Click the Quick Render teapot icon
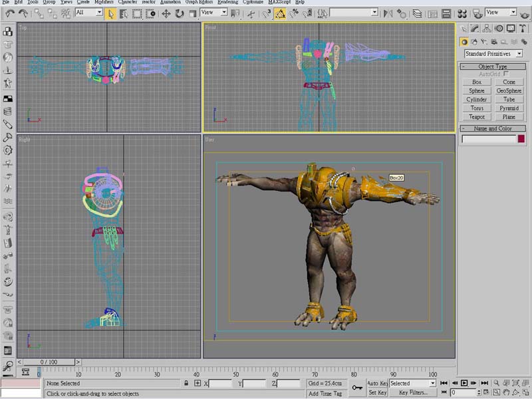 point(525,14)
